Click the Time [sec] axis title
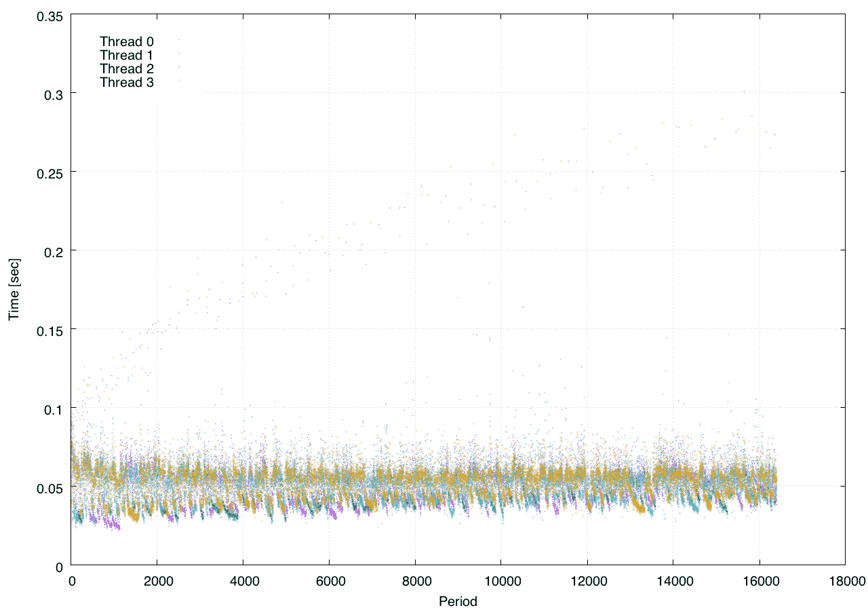Viewport: 868px width, 608px height. coord(14,289)
